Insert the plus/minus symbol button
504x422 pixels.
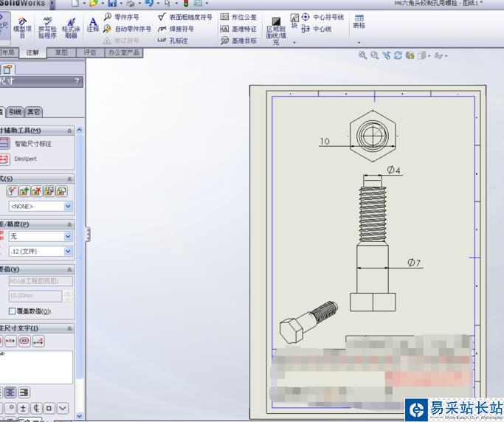point(23,409)
